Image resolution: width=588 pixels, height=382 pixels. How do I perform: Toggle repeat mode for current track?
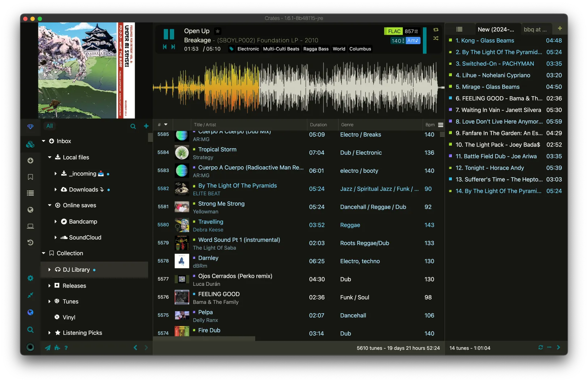[436, 30]
